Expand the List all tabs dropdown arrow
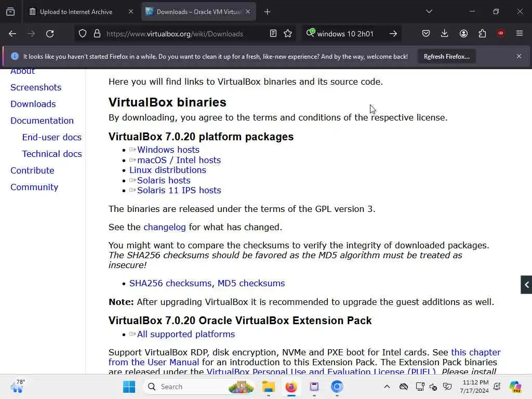The height and width of the screenshot is (399, 532). tap(429, 11)
